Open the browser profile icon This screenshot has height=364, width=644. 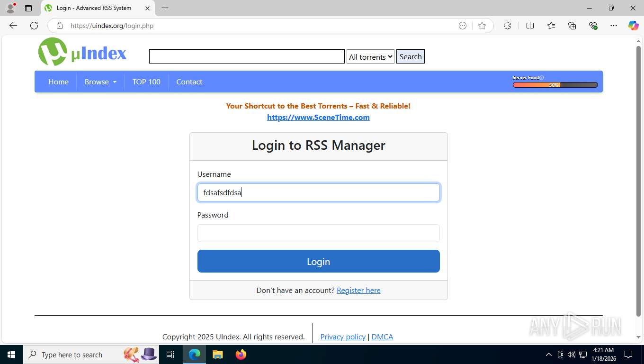click(x=10, y=8)
